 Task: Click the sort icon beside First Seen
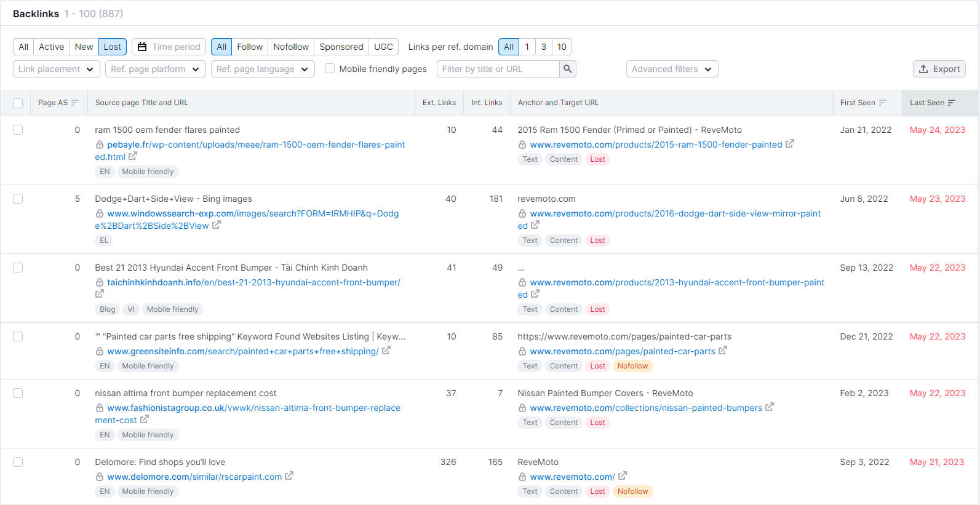point(883,103)
